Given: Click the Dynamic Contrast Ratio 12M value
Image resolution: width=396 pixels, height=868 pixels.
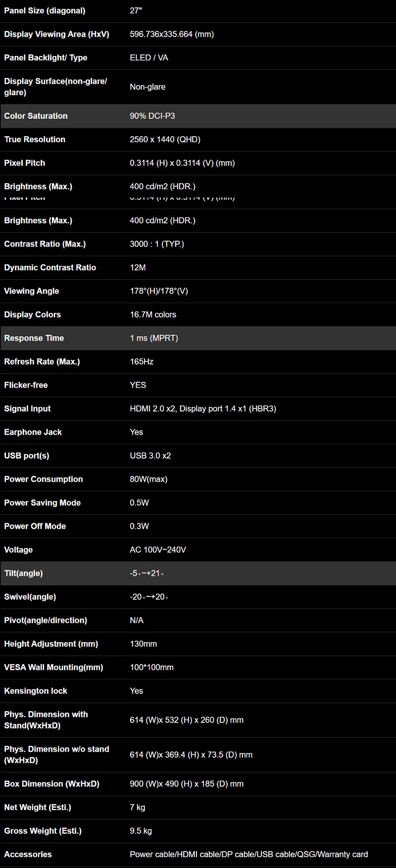Looking at the screenshot, I should [138, 267].
